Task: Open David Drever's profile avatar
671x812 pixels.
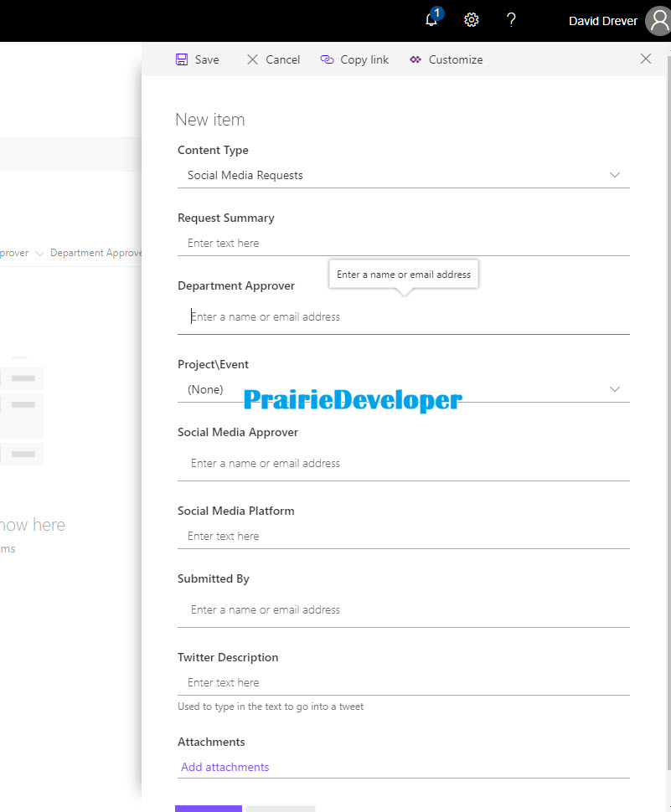Action: click(x=658, y=21)
